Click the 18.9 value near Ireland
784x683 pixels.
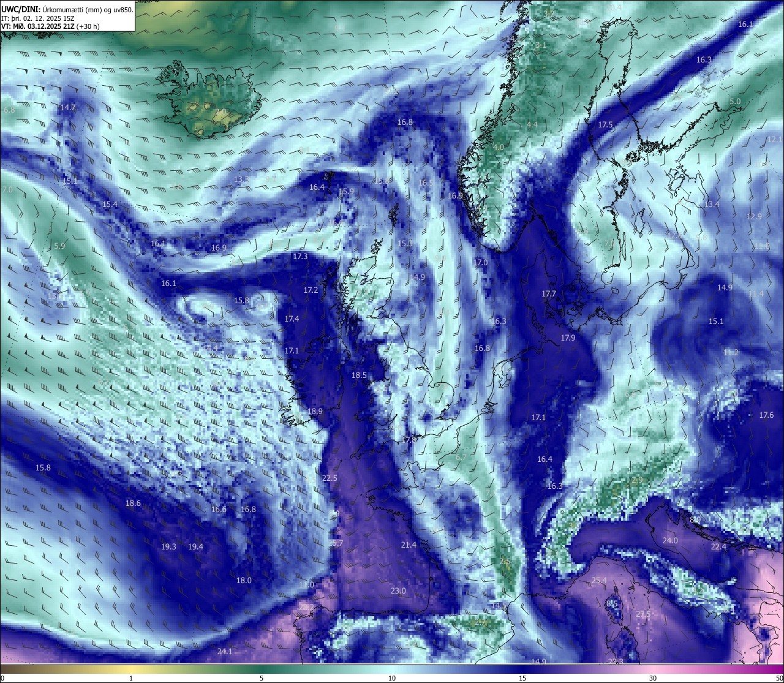[315, 411]
